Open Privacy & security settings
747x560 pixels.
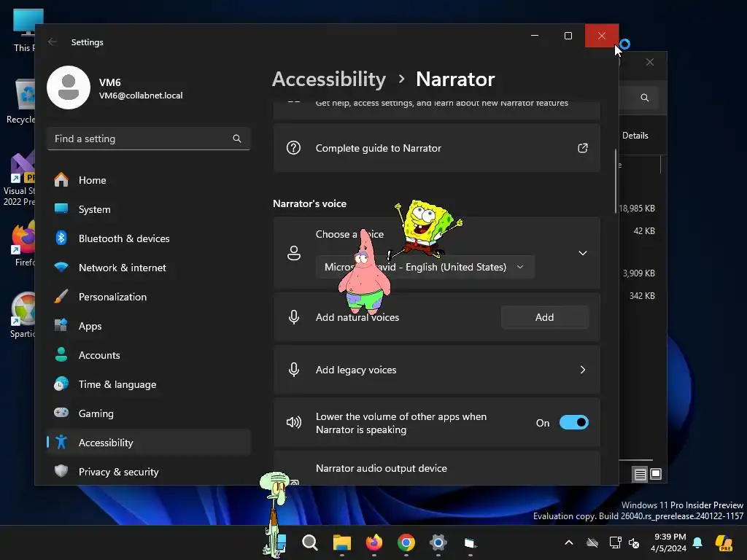148,472
